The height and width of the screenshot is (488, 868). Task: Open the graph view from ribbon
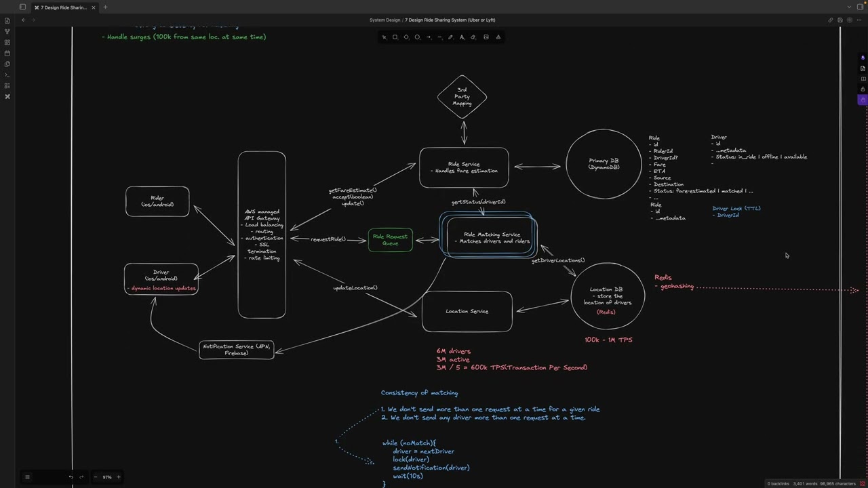tap(7, 31)
